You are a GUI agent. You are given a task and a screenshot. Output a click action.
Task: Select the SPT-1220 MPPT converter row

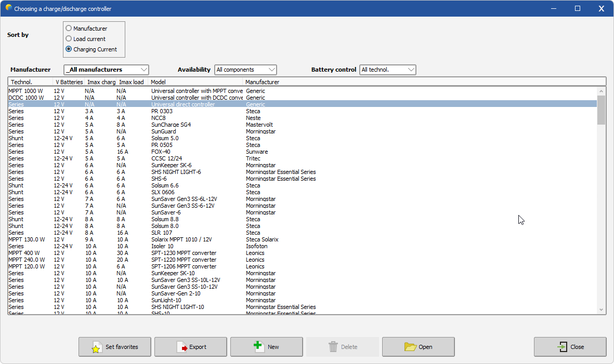[x=302, y=260]
